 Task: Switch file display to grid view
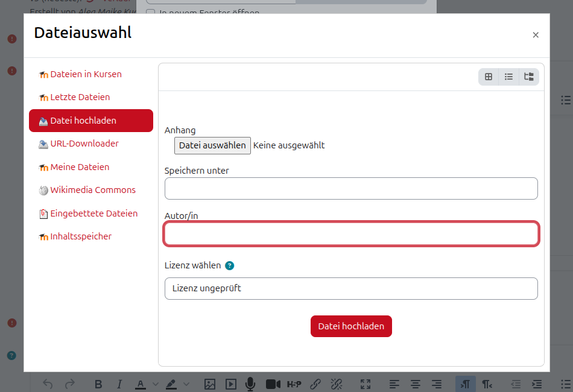(488, 77)
